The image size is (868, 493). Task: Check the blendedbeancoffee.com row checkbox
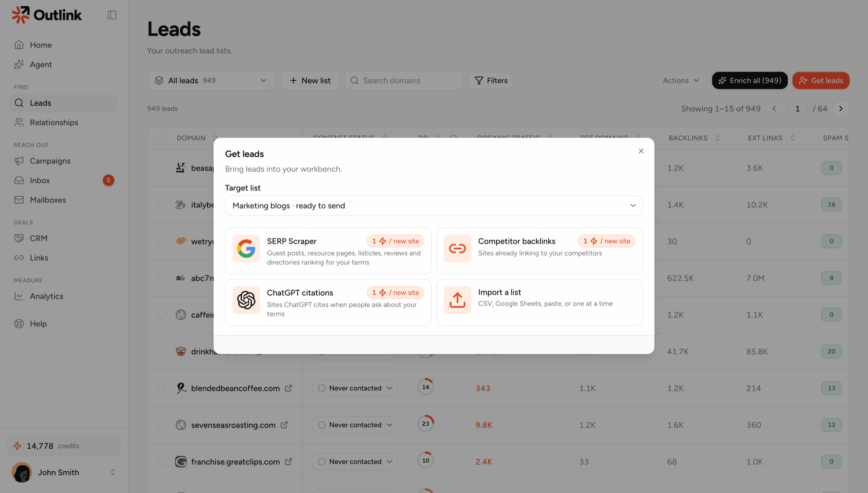pos(161,388)
